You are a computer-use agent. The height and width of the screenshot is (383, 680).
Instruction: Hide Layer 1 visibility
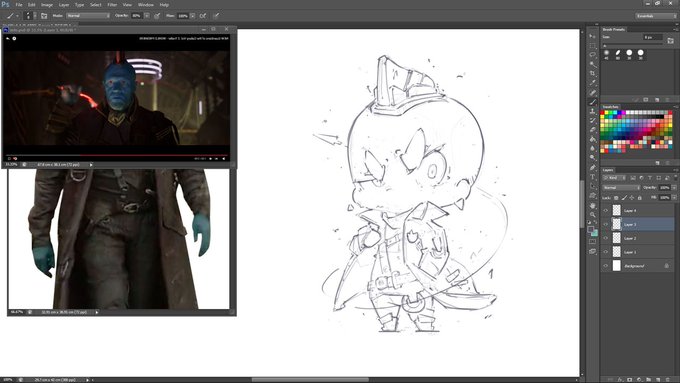pyautogui.click(x=606, y=252)
